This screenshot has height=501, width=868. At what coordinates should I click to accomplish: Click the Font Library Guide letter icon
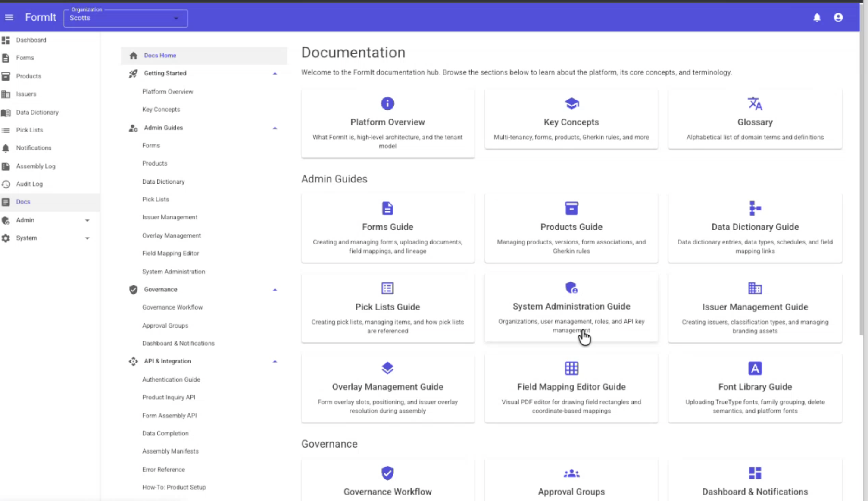coord(755,368)
